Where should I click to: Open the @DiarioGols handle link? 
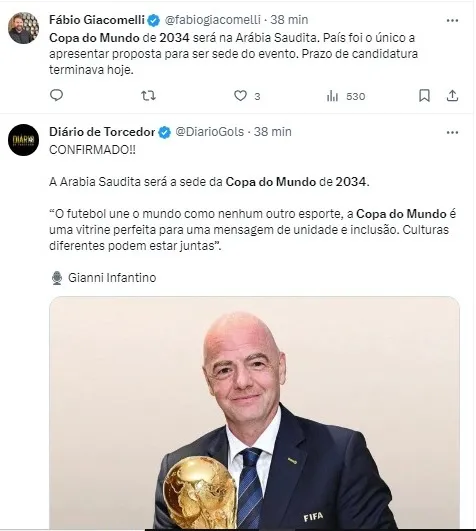(x=210, y=132)
